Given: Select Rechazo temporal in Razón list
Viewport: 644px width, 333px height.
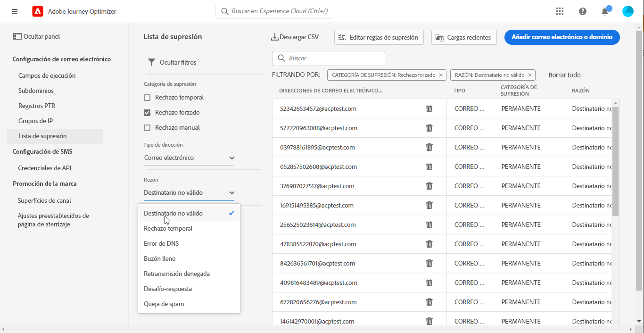Looking at the screenshot, I should [189, 228].
